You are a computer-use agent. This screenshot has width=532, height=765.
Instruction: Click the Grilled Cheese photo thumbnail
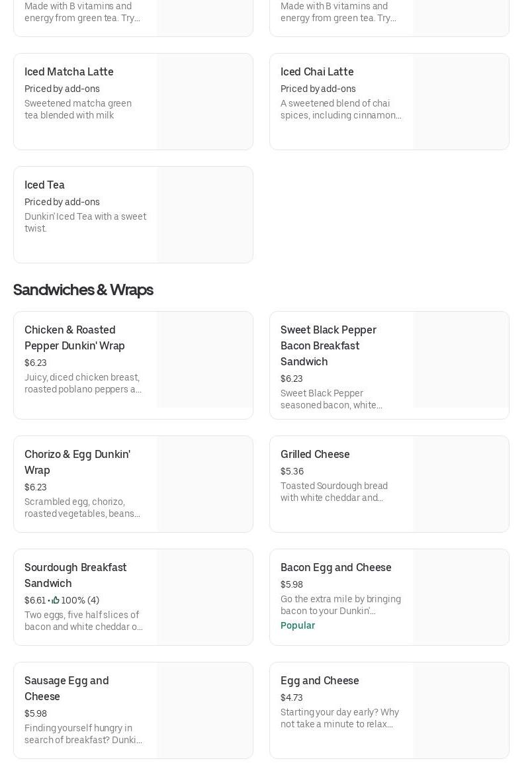(x=461, y=484)
